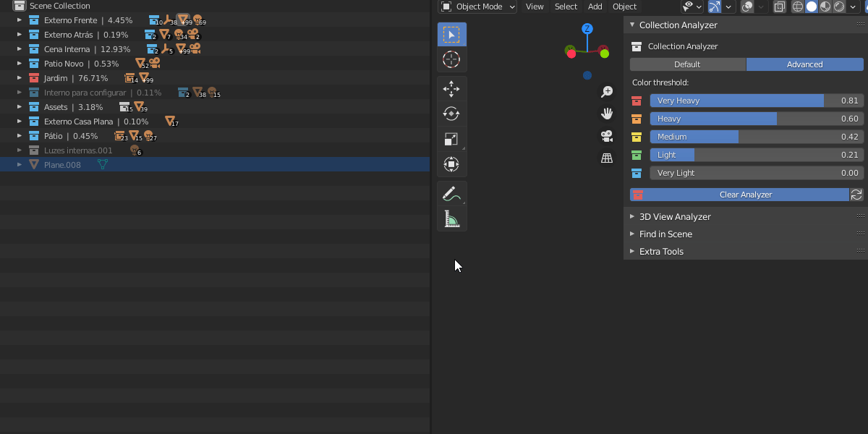
Task: Click the Very Light threshold field
Action: [x=757, y=173]
